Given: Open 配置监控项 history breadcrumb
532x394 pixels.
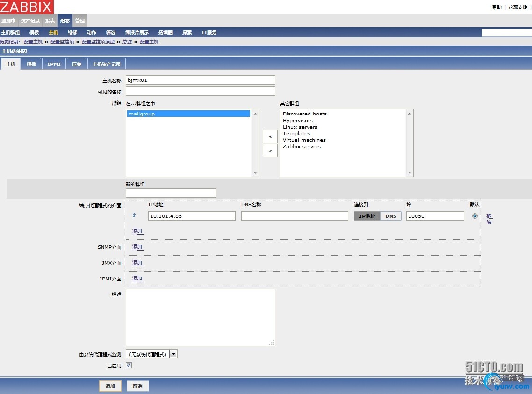Looking at the screenshot, I should [x=62, y=42].
